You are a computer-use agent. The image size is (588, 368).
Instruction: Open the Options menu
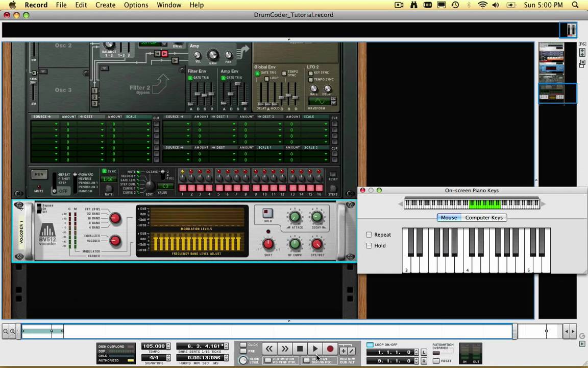[x=136, y=5]
